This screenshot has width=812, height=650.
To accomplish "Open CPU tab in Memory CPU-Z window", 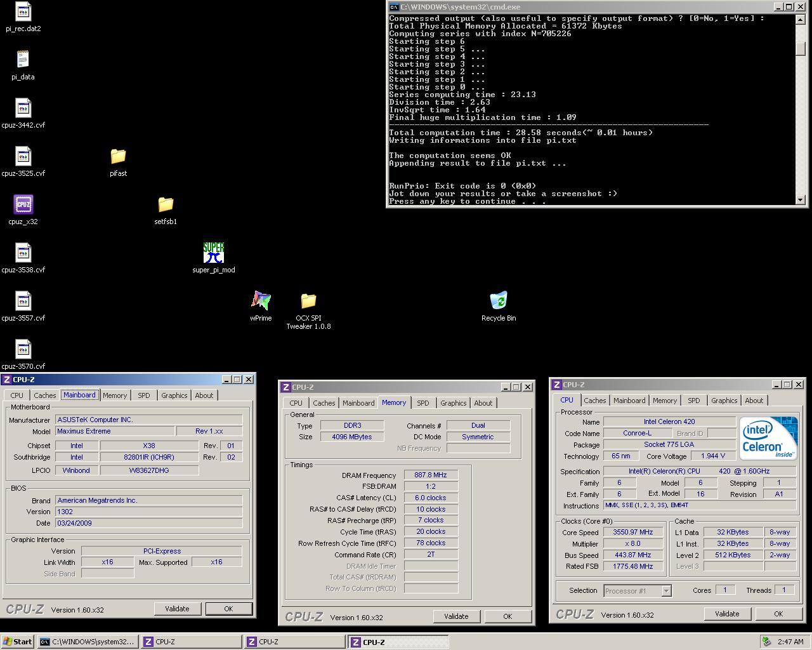I will (x=296, y=403).
